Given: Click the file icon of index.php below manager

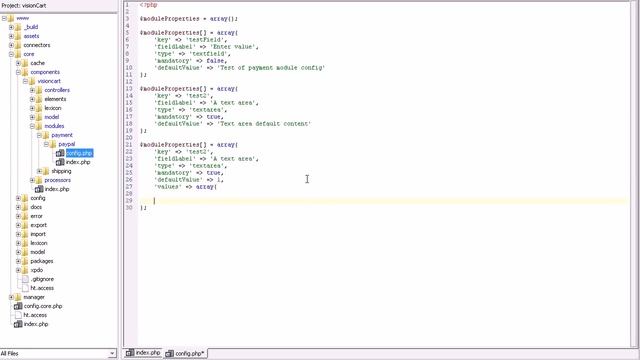Looking at the screenshot, I should point(18,324).
